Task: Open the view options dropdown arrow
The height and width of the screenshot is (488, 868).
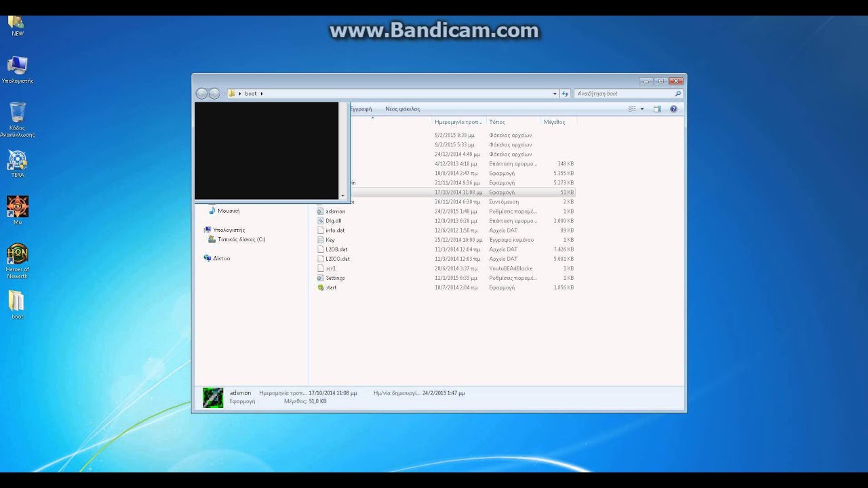Action: pos(642,109)
